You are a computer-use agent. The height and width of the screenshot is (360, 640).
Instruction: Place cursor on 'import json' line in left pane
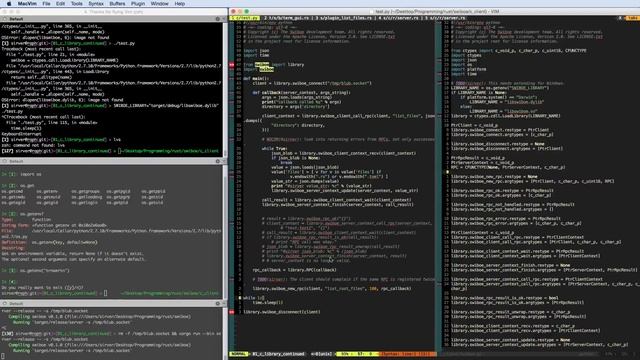(x=256, y=51)
